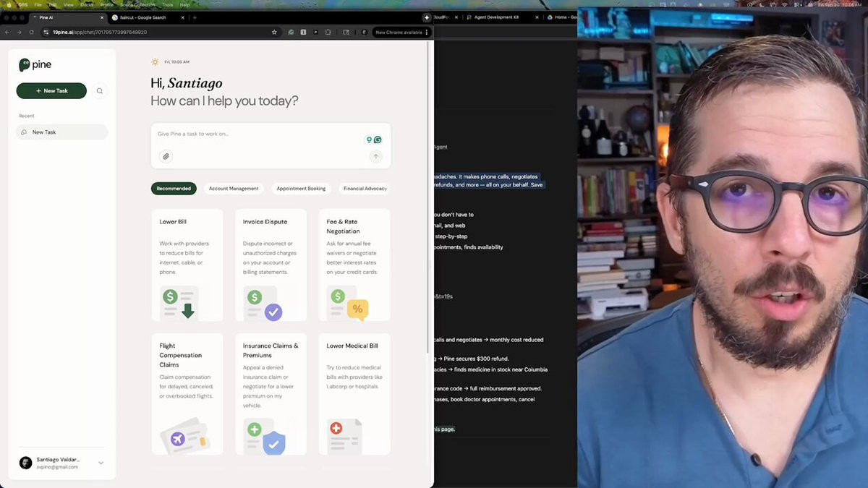Open the Fee & Rate Negotiation card
868x488 pixels.
point(354,265)
